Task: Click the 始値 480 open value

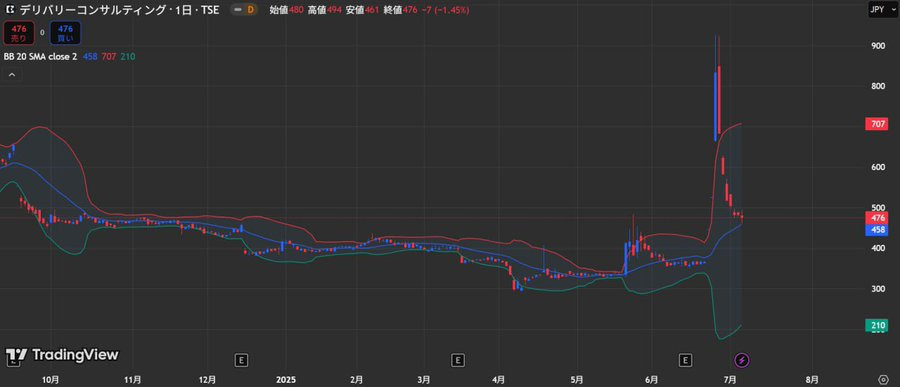Action: [286, 10]
